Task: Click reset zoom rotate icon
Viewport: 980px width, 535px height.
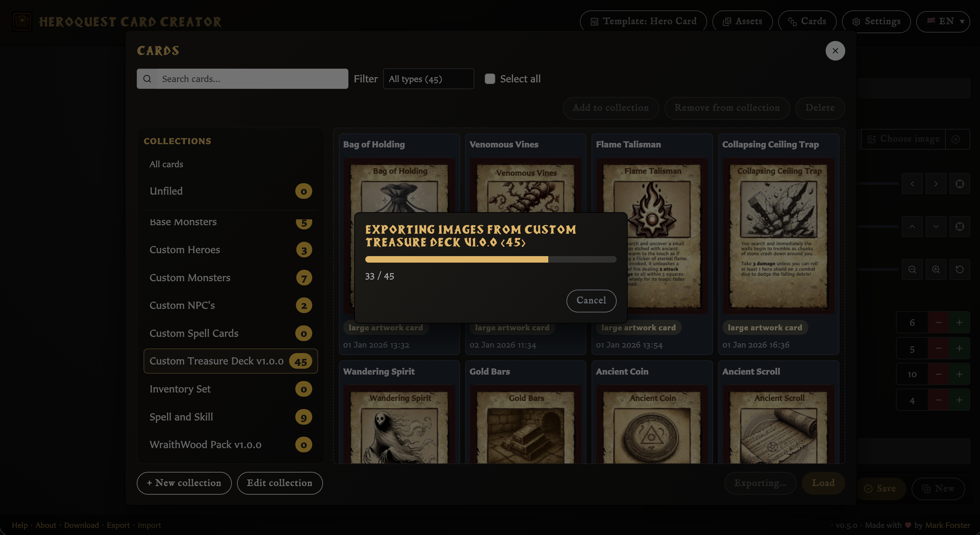Action: (x=959, y=269)
